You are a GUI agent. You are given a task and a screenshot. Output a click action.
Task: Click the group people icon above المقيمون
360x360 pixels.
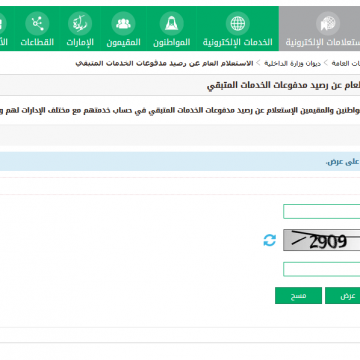[123, 23]
